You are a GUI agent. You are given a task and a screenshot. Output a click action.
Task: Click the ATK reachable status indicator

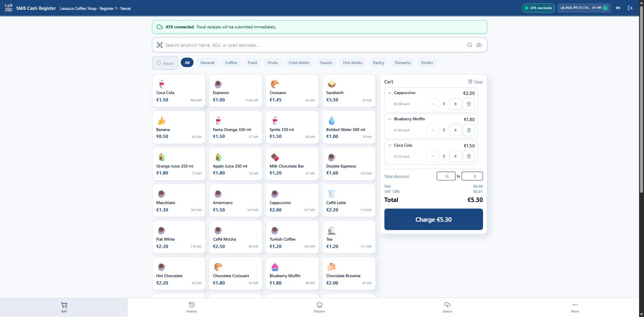[x=538, y=8]
